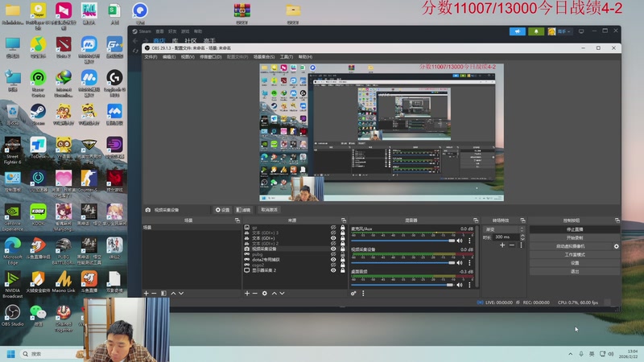Open 设置 from the controls panel

(x=575, y=263)
